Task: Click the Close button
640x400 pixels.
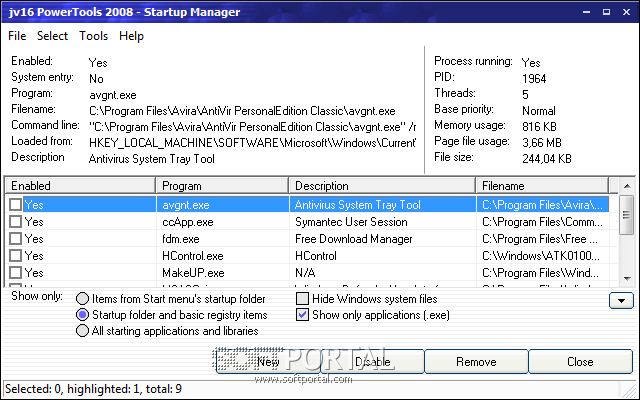Action: (x=580, y=362)
